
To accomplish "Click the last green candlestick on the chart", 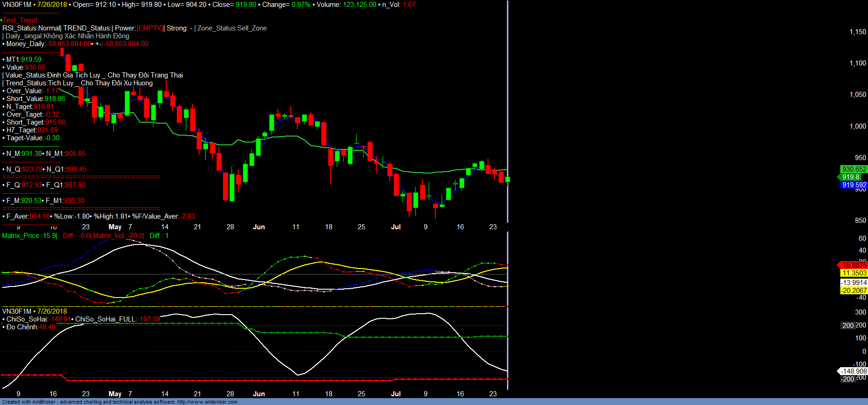I will click(x=508, y=179).
